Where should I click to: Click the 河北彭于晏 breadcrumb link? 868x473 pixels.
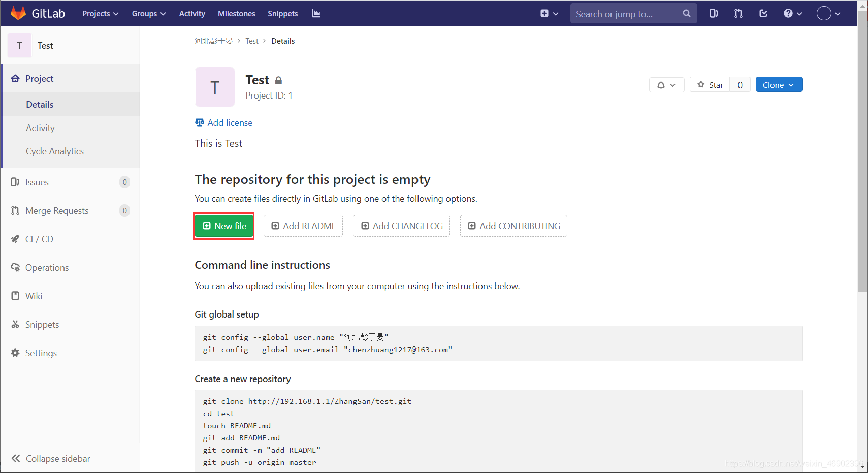(x=213, y=41)
